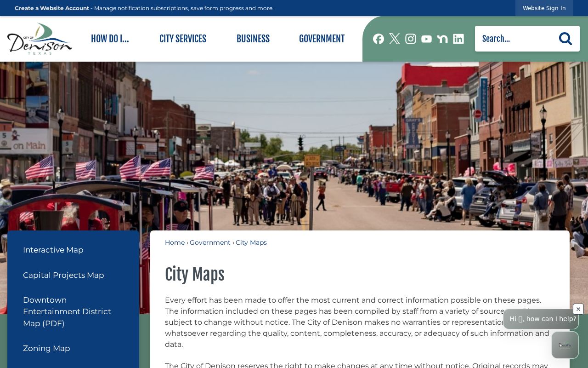Open the Government menu
Viewport: 588px width, 368px height.
[322, 39]
